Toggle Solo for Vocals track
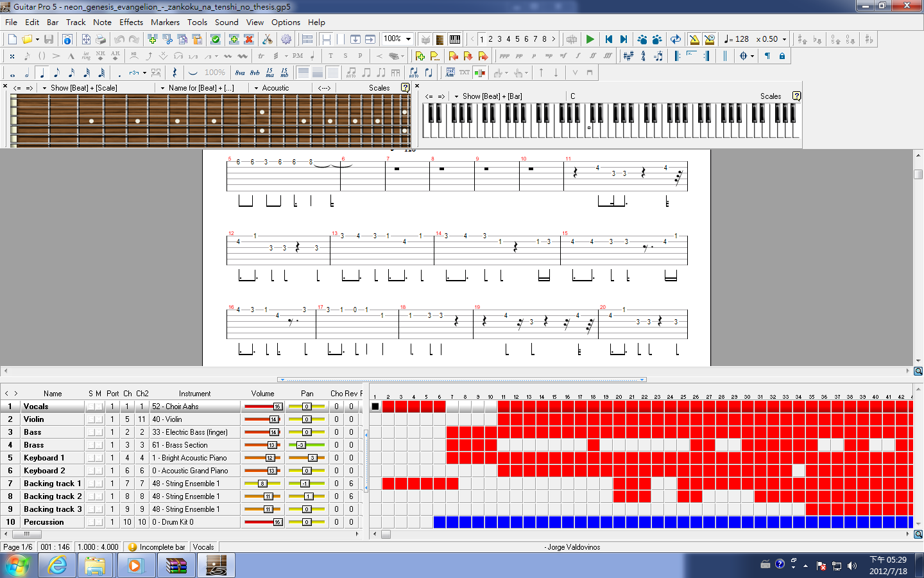The height and width of the screenshot is (578, 924). [x=91, y=407]
